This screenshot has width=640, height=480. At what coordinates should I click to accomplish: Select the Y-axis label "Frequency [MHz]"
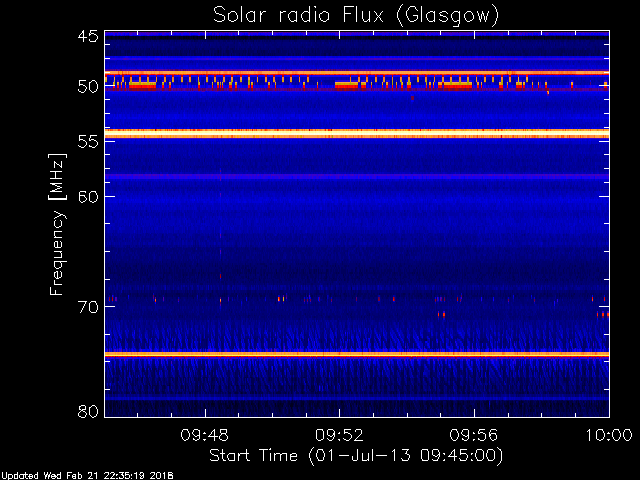57,224
